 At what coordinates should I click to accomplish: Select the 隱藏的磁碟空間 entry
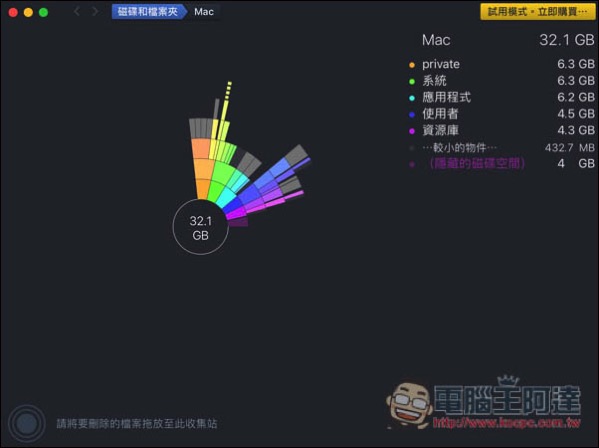(x=502, y=163)
